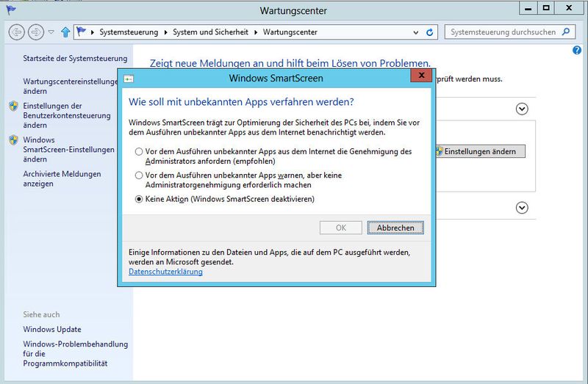The width and height of the screenshot is (588, 384).
Task: Open Startseite der Systemsteuerung link
Action: tap(75, 59)
